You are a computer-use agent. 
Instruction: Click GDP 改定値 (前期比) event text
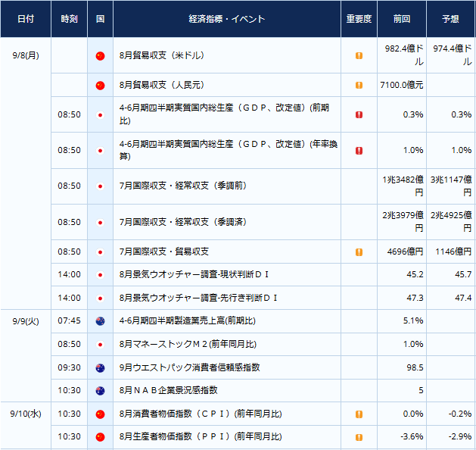point(224,114)
